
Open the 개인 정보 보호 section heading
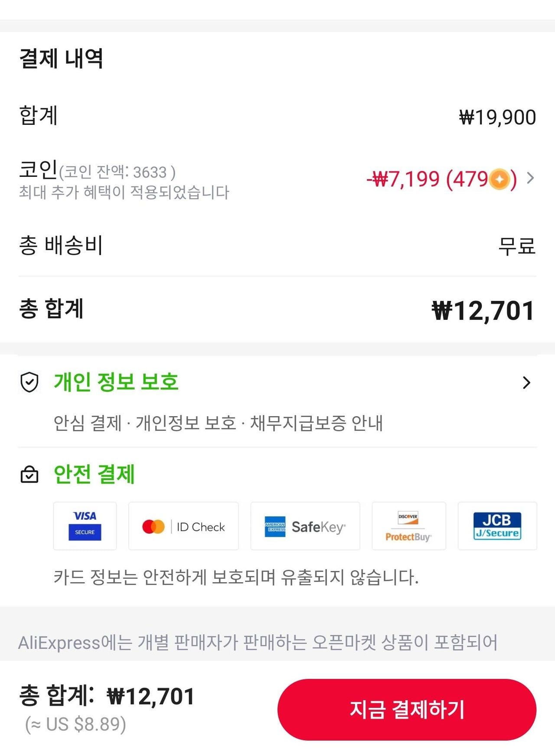[x=116, y=382]
